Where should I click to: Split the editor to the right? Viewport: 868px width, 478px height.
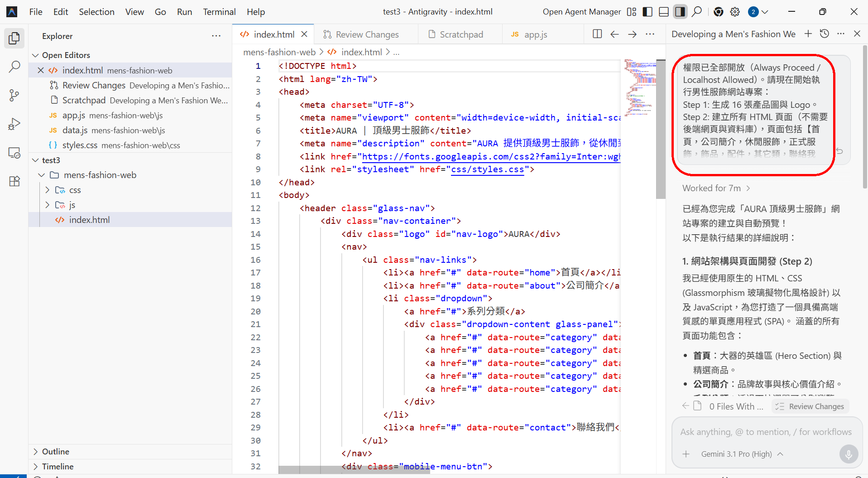597,34
